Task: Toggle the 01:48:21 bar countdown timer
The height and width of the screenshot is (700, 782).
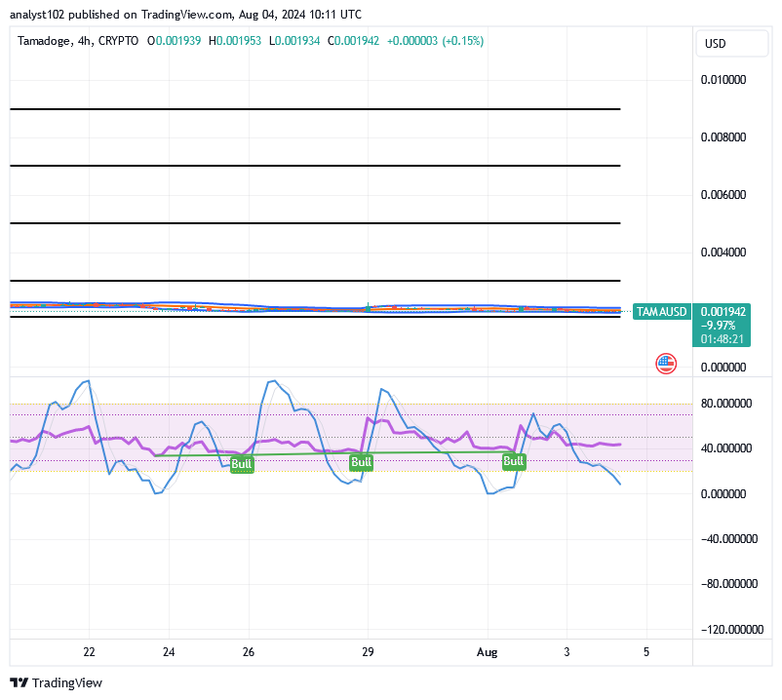Action: [x=722, y=336]
